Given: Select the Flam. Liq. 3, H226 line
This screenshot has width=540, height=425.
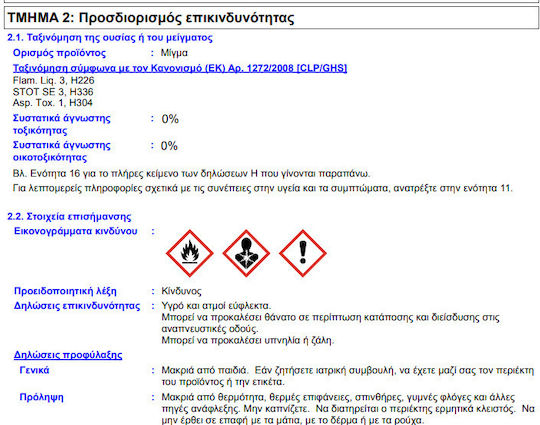Looking at the screenshot, I should [x=53, y=80].
